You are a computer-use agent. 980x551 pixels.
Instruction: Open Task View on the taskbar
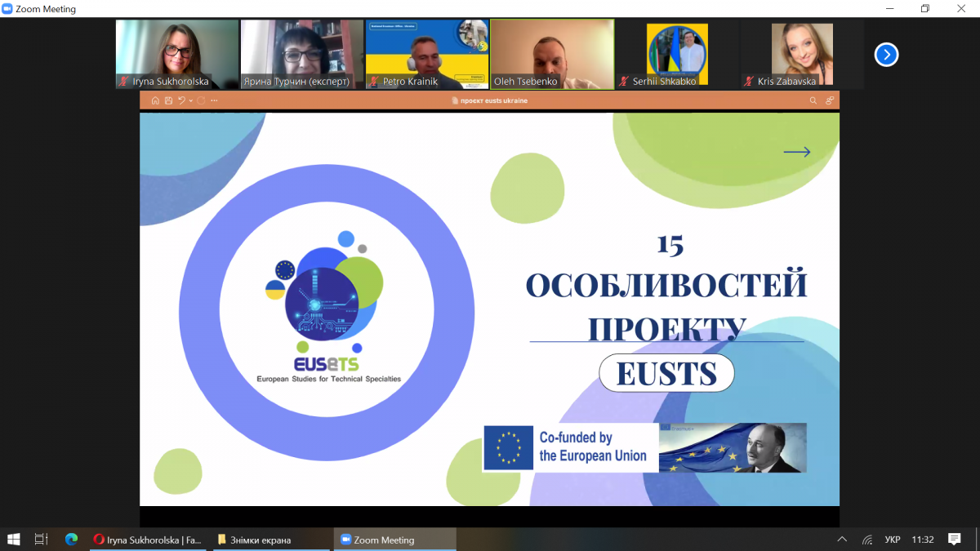pyautogui.click(x=42, y=540)
